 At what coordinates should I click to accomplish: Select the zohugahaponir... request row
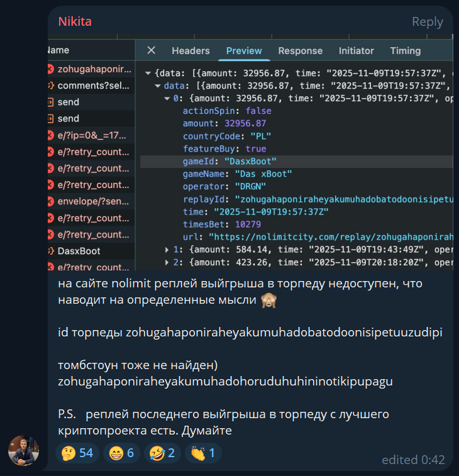click(91, 69)
